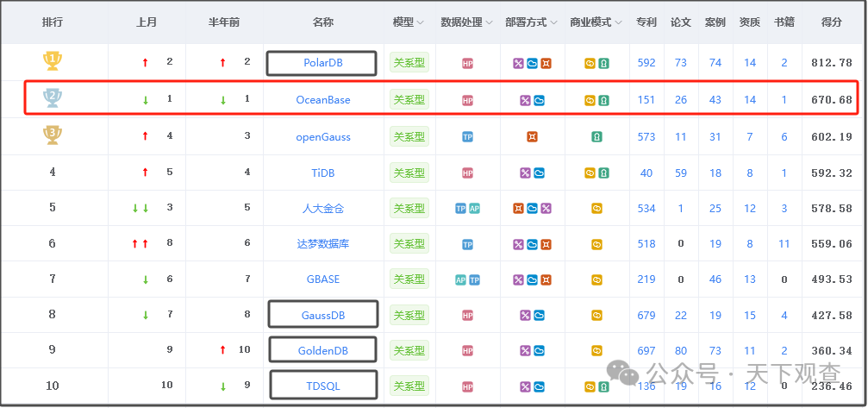Open the OceanBase database link
This screenshot has width=868, height=408.
click(x=323, y=100)
